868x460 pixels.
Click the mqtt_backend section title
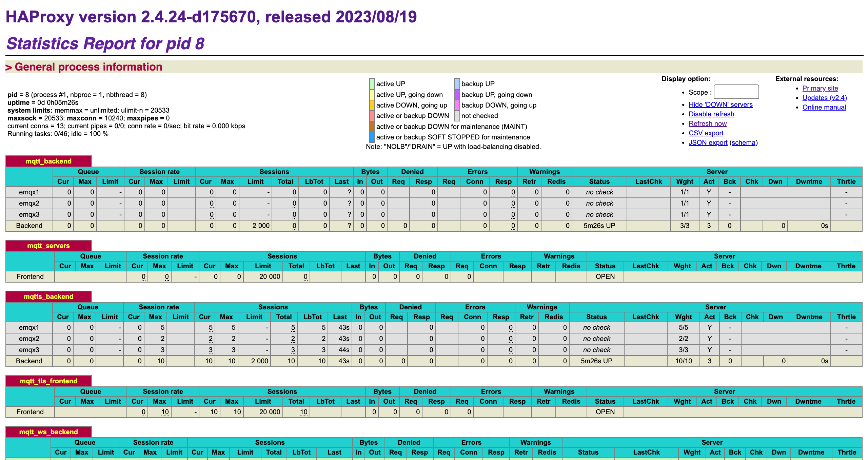tap(48, 161)
